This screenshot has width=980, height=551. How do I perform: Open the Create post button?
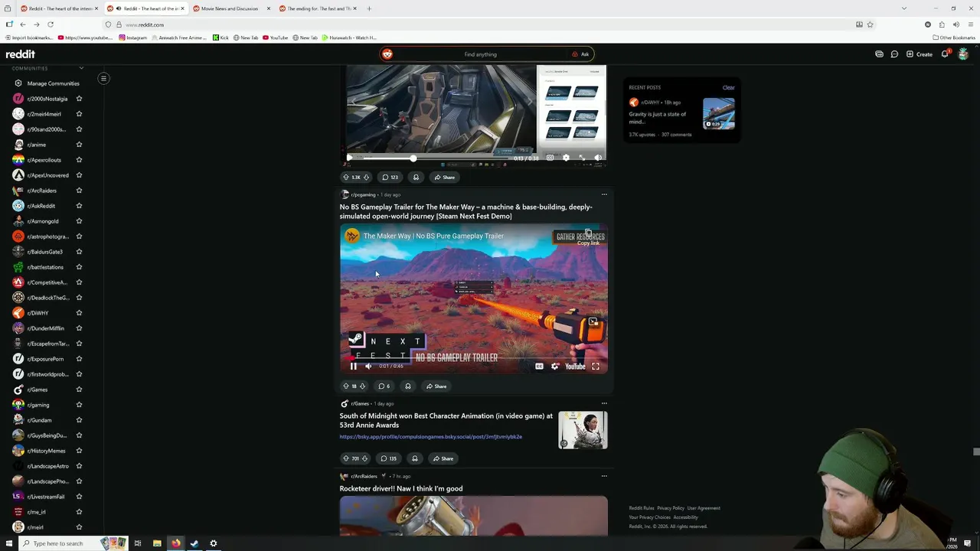[919, 54]
